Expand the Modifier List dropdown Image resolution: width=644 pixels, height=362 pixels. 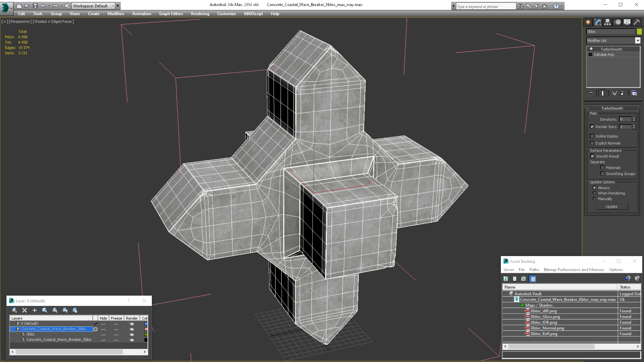[x=637, y=40]
